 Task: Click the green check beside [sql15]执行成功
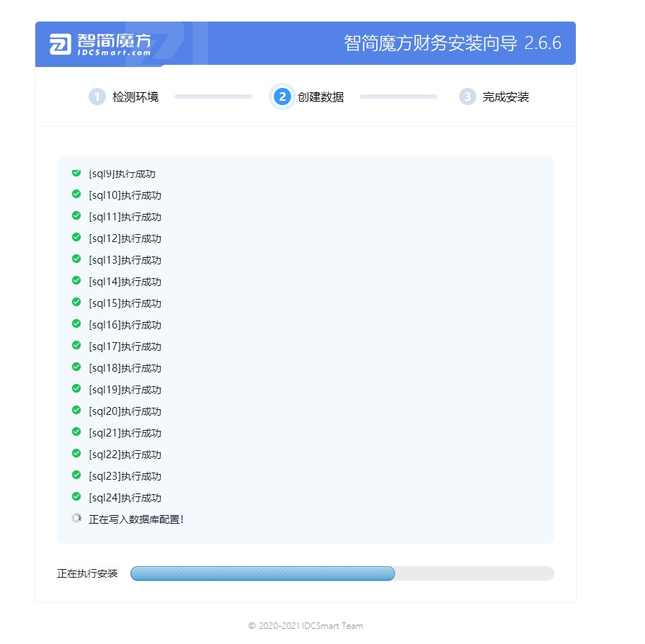76,303
